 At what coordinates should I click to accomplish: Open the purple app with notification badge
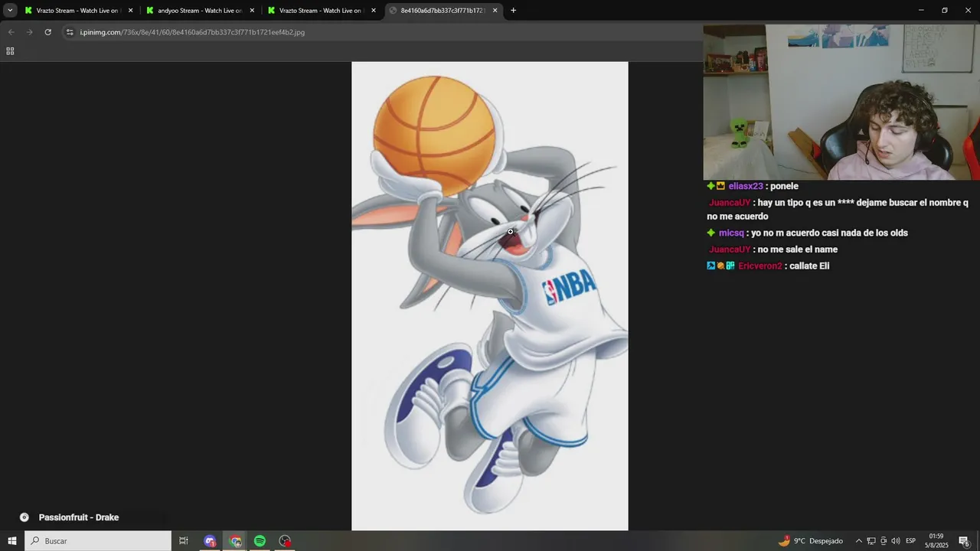(x=210, y=541)
